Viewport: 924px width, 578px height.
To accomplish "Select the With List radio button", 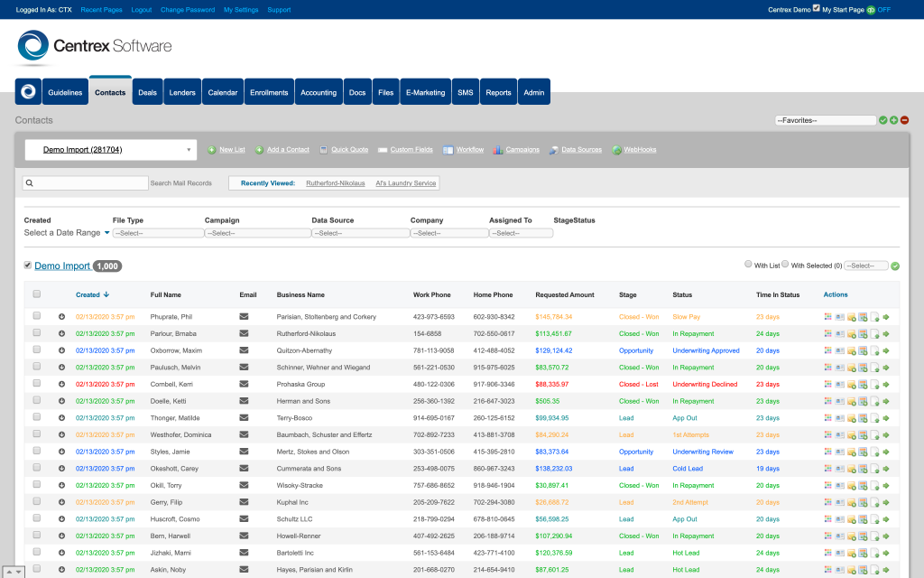I will (x=748, y=265).
